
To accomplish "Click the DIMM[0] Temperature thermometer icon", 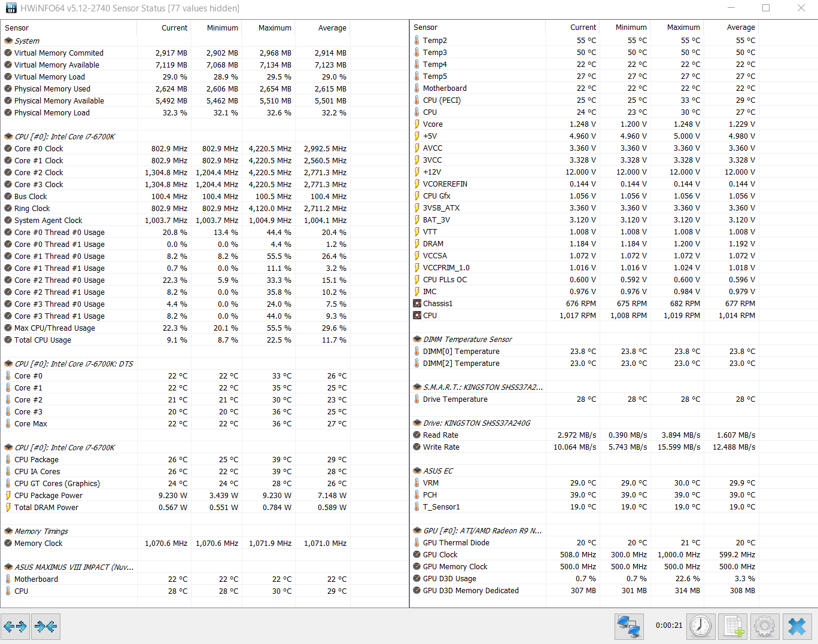I will [417, 351].
